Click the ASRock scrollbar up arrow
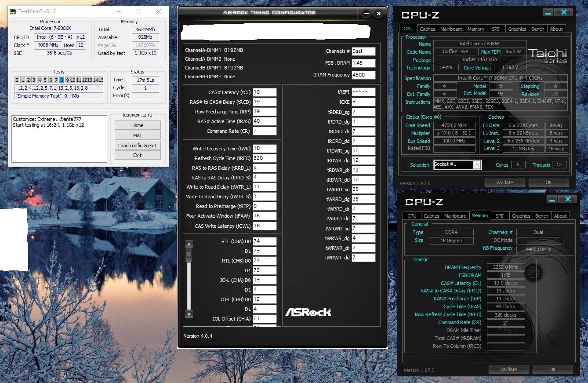 coord(189,244)
